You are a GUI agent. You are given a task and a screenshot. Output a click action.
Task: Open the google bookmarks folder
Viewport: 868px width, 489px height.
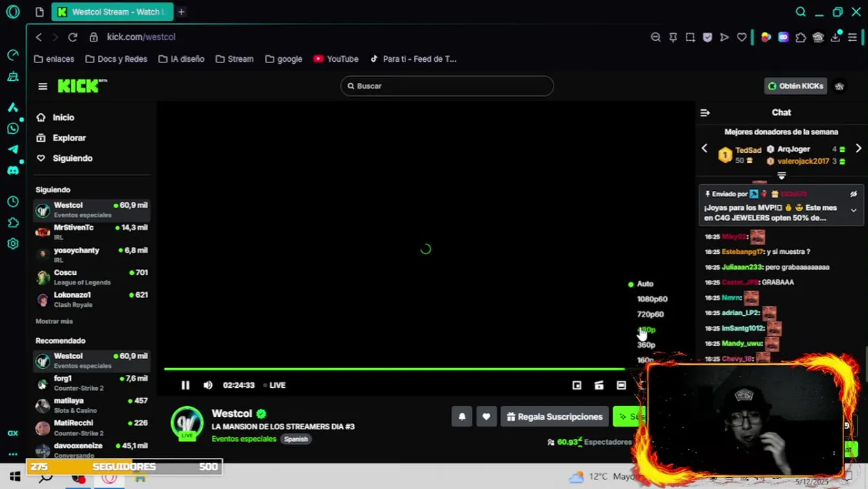(x=283, y=59)
